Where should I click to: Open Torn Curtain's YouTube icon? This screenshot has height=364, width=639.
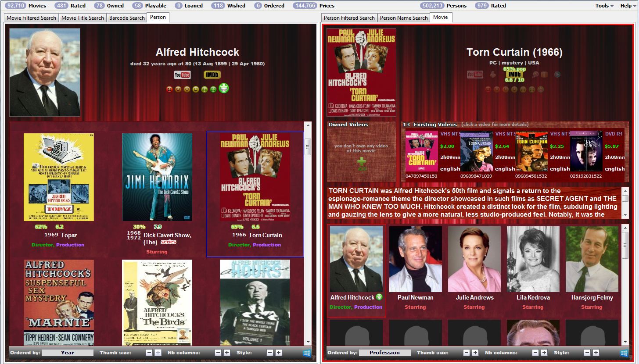[475, 75]
